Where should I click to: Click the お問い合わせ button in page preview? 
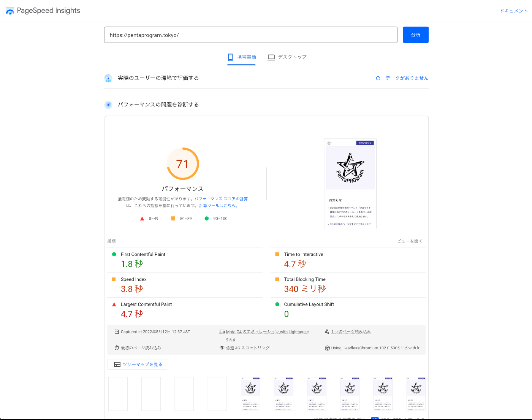click(365, 143)
